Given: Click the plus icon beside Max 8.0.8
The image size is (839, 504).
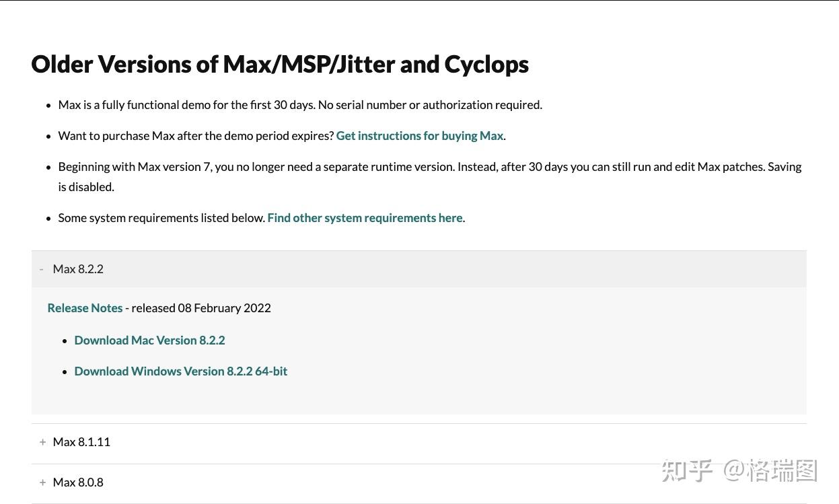Looking at the screenshot, I should pos(42,482).
